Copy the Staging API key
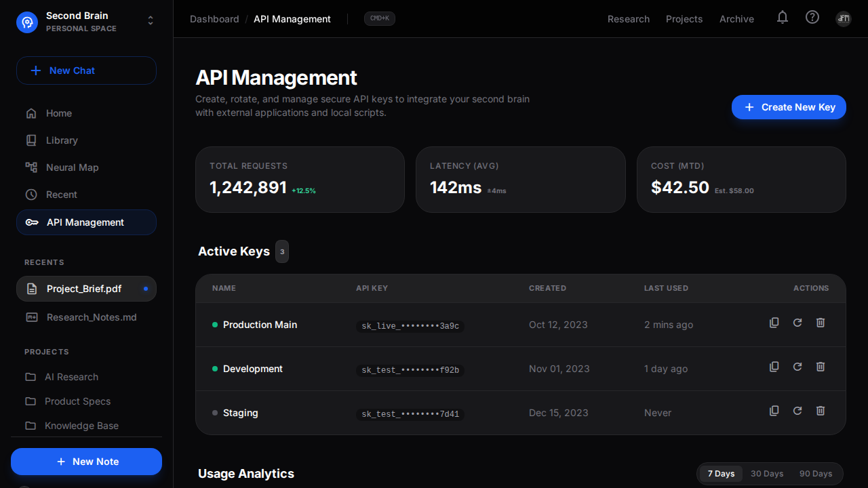Screen dimensions: 868x488 [774, 411]
